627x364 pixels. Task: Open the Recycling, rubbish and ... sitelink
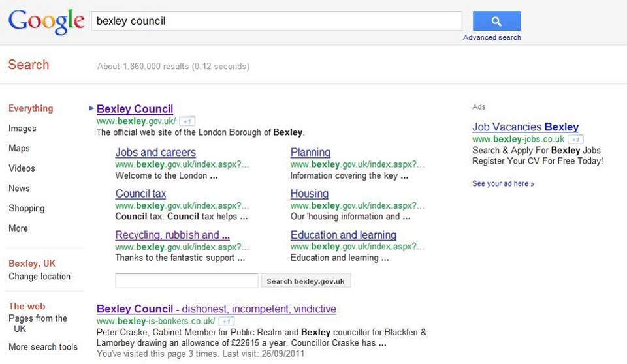pyautogui.click(x=172, y=235)
